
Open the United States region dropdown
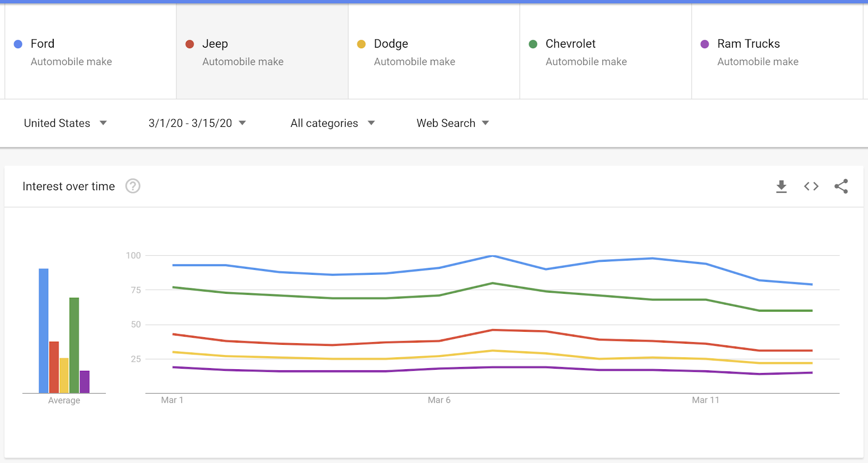coord(65,123)
